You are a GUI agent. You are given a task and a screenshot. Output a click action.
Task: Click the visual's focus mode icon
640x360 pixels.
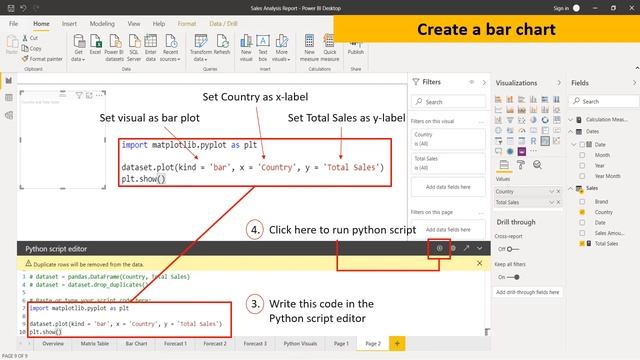[89, 95]
